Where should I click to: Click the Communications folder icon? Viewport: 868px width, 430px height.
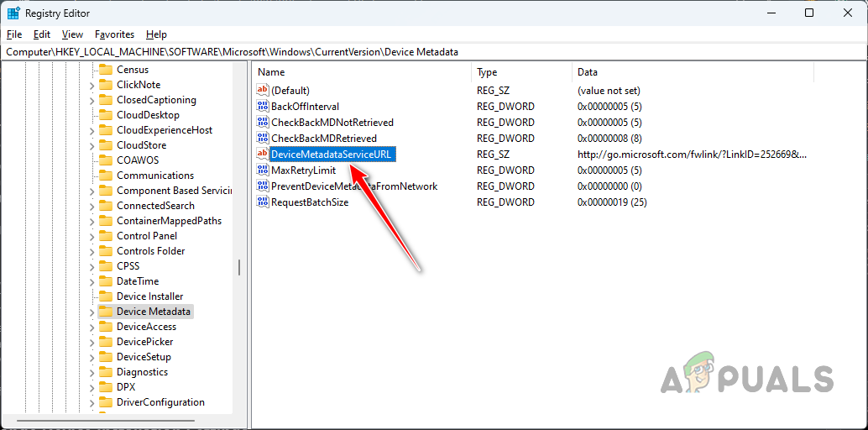pyautogui.click(x=106, y=175)
